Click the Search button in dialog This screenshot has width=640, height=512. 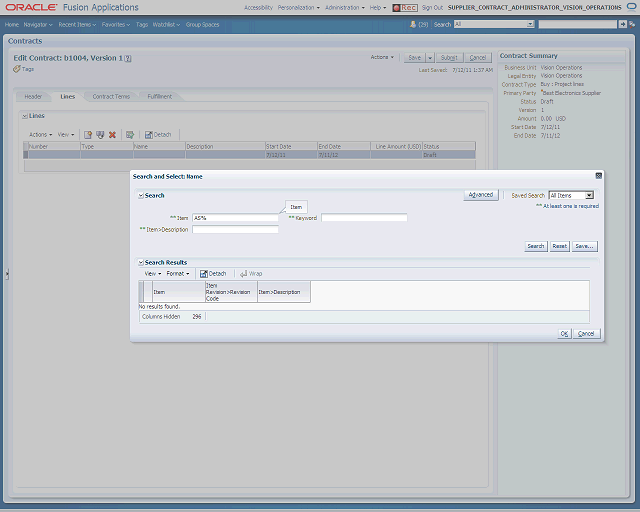coord(536,246)
